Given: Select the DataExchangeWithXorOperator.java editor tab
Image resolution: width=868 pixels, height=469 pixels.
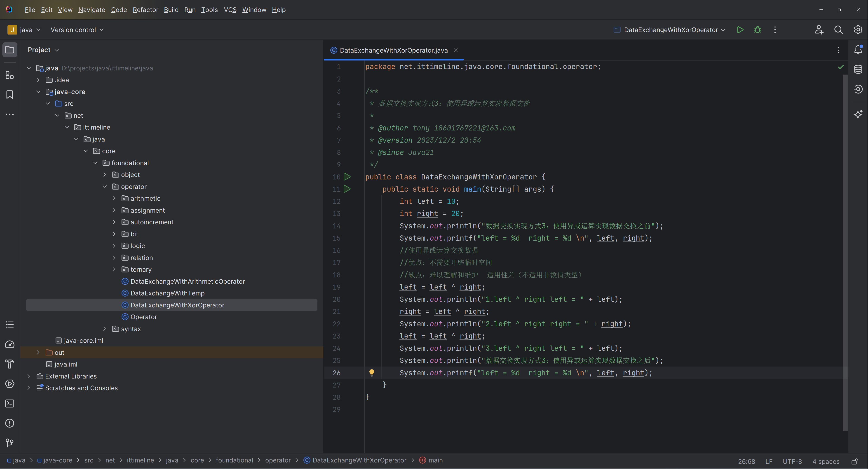Looking at the screenshot, I should click(x=394, y=50).
